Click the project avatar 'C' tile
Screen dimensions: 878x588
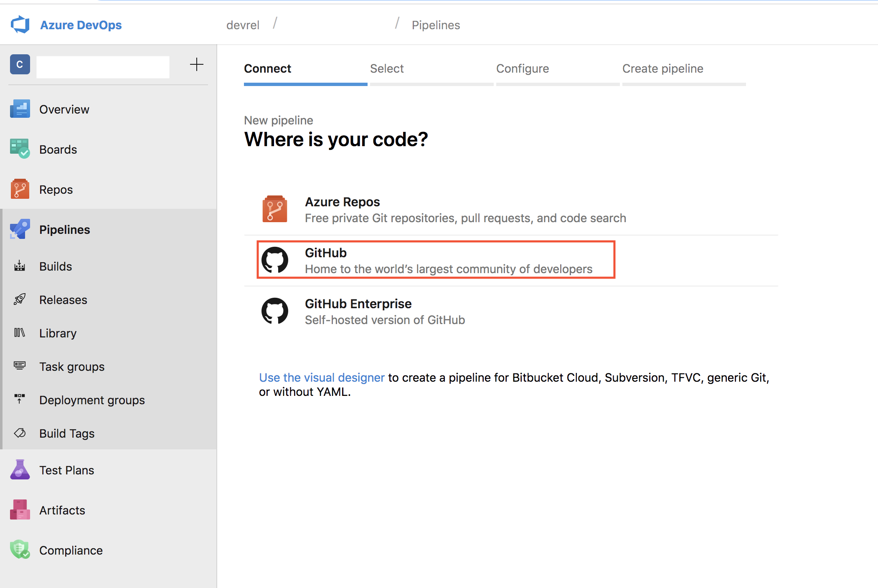[x=20, y=64]
